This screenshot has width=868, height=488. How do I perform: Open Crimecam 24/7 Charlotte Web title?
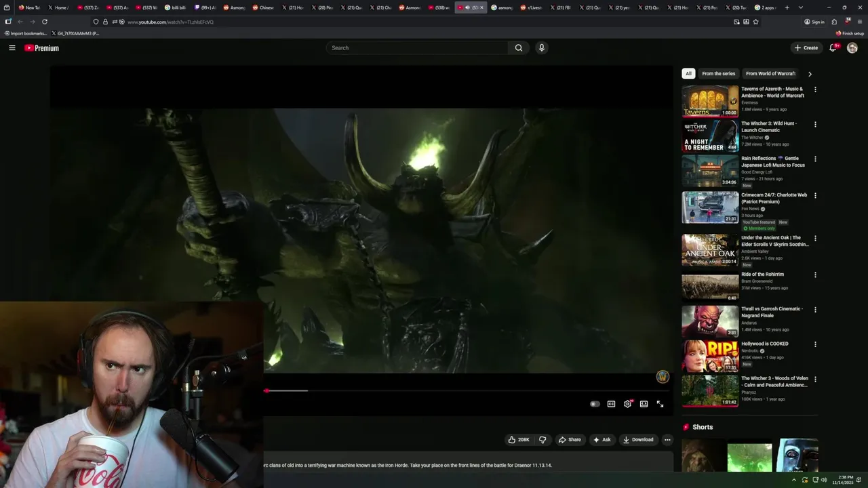(x=774, y=198)
